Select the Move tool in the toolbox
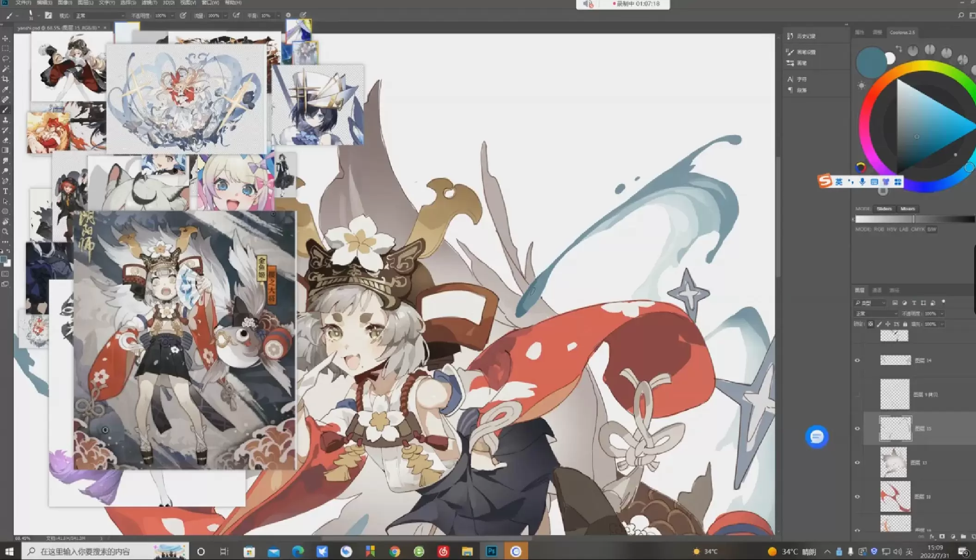This screenshot has width=976, height=560. click(6, 38)
